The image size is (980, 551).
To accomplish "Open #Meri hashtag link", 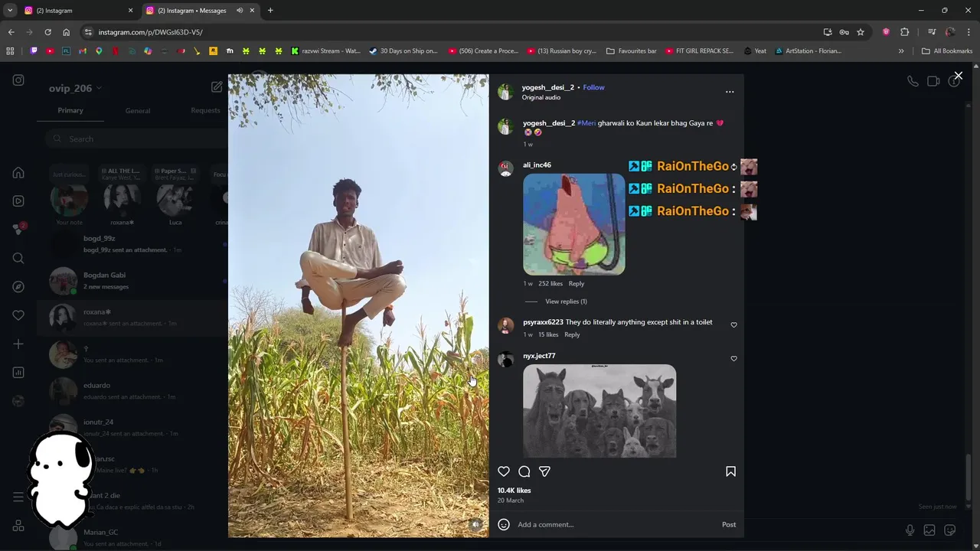I will click(x=586, y=123).
